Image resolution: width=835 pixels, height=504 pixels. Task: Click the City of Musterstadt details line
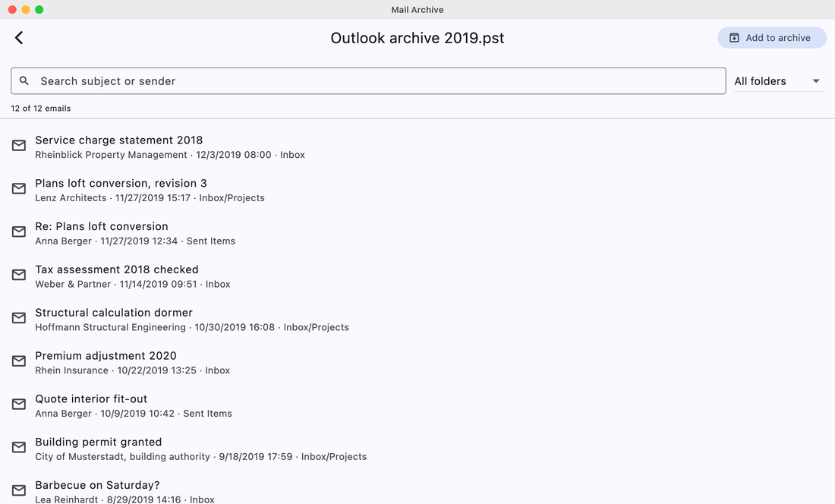tap(200, 457)
